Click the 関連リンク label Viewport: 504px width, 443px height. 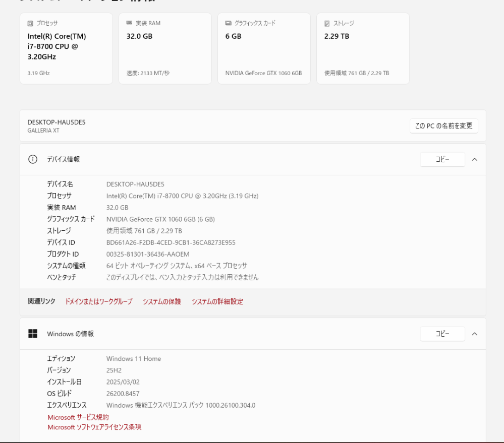(x=41, y=301)
